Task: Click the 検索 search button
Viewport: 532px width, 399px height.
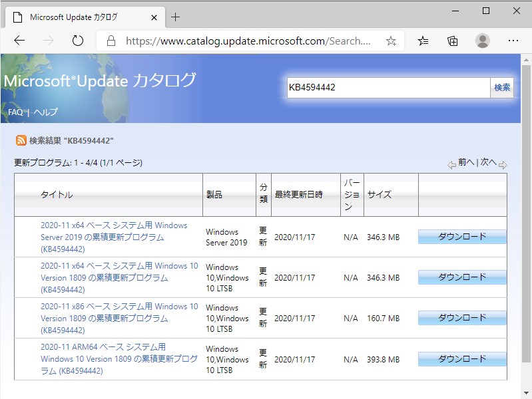Action: click(x=502, y=88)
